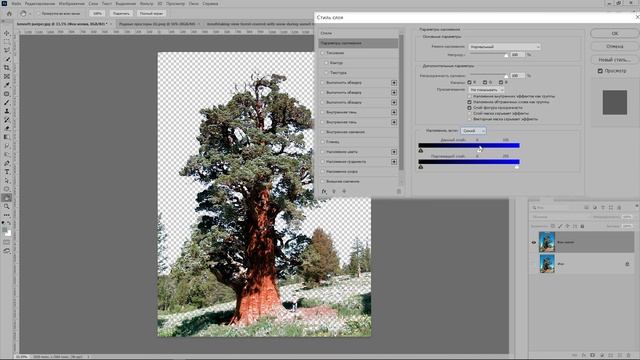This screenshot has height=360, width=640.
Task: Click the Новый стиль... button
Action: (615, 60)
